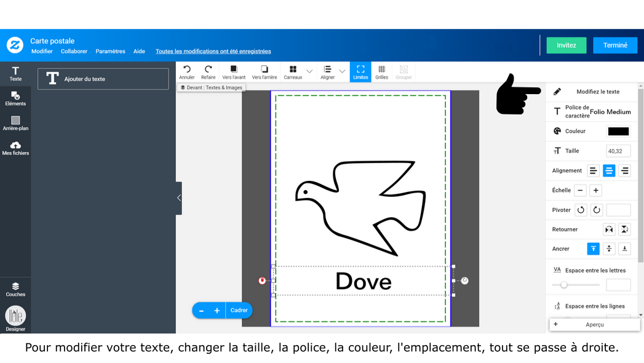644x363 pixels.
Task: Increase Échelle with plus button
Action: click(x=595, y=191)
